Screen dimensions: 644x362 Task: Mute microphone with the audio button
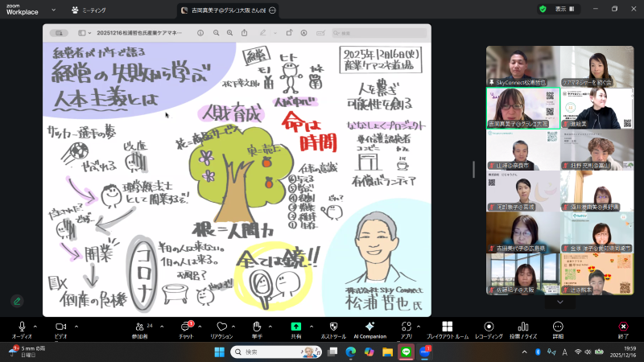click(x=22, y=326)
